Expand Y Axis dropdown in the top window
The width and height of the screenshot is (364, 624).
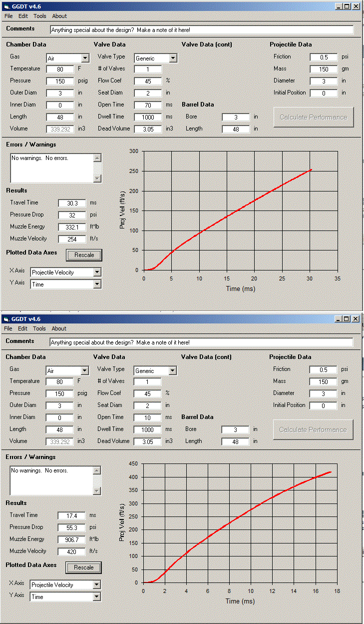[97, 284]
